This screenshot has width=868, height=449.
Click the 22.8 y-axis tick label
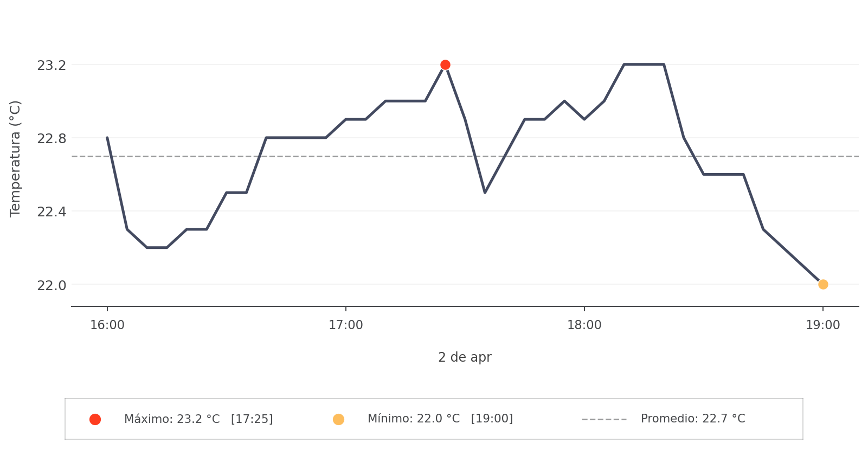pyautogui.click(x=52, y=139)
